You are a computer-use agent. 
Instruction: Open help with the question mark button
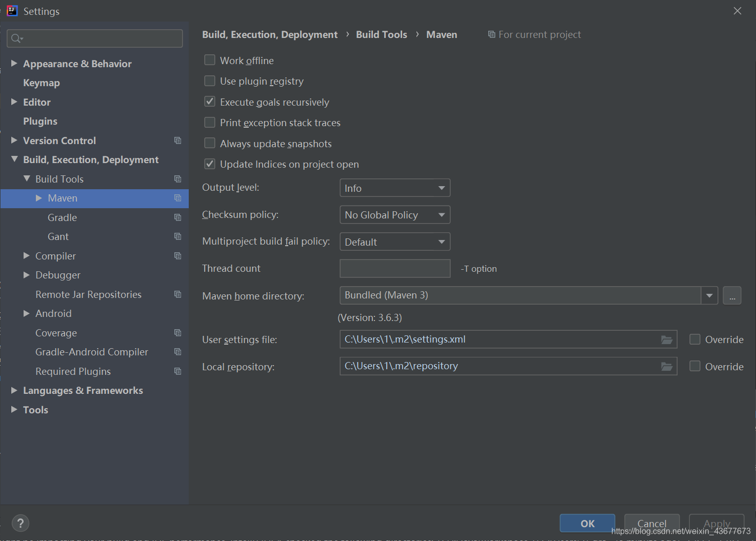click(x=20, y=523)
